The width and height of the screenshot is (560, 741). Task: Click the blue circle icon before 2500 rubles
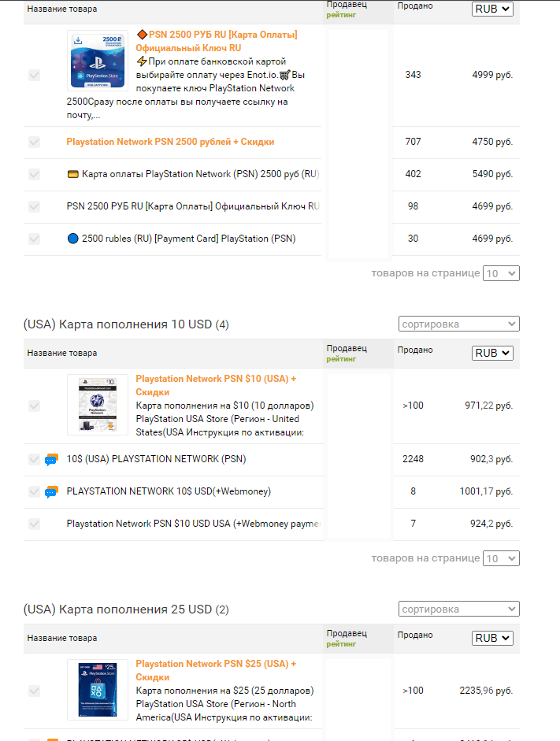pyautogui.click(x=73, y=239)
